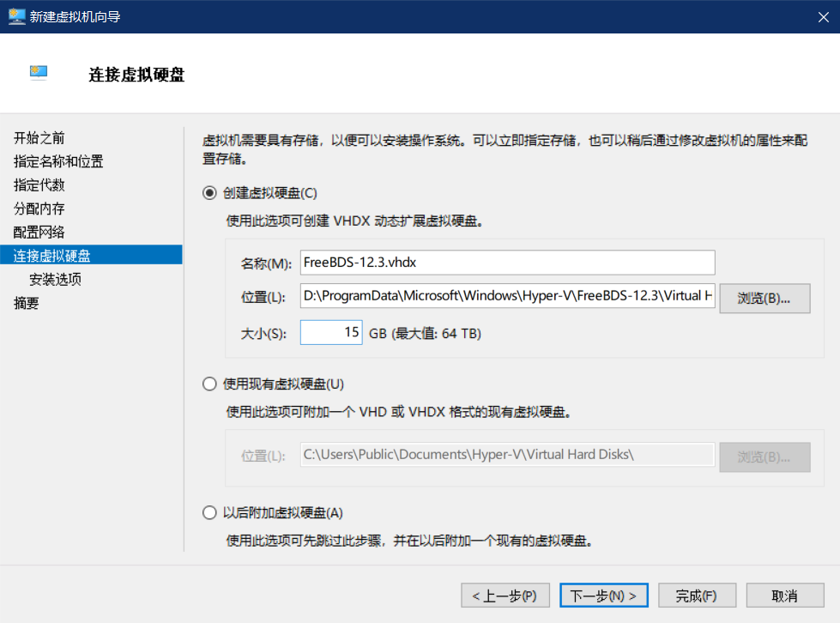Click 完成(F) finish button

point(697,596)
